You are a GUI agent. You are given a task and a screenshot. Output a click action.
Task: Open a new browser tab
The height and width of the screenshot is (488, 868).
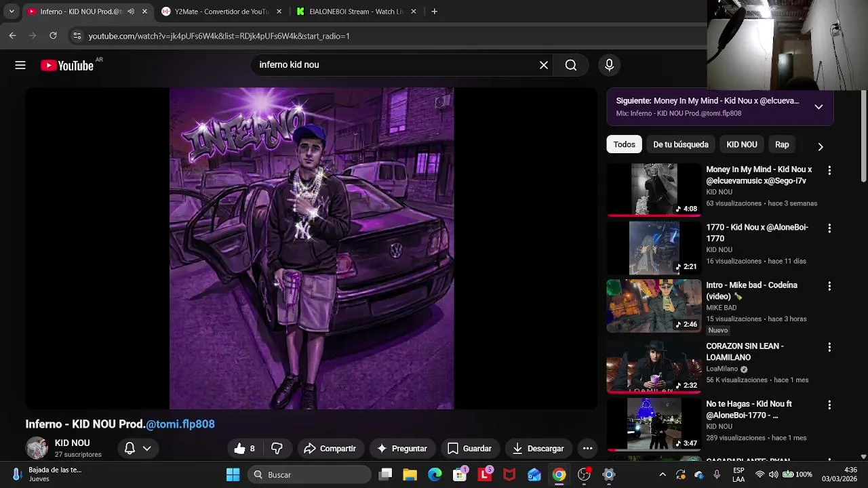(x=434, y=12)
